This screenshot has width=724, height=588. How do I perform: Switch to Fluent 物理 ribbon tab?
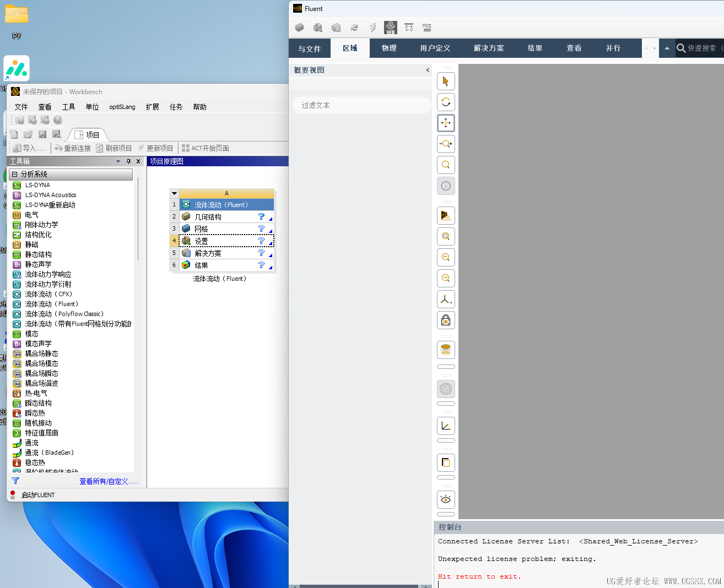(389, 48)
